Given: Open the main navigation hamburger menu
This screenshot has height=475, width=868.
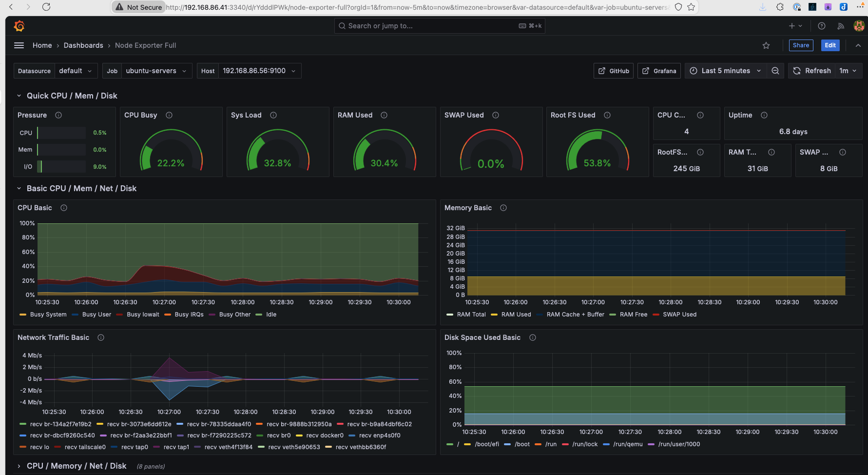Looking at the screenshot, I should [x=19, y=45].
